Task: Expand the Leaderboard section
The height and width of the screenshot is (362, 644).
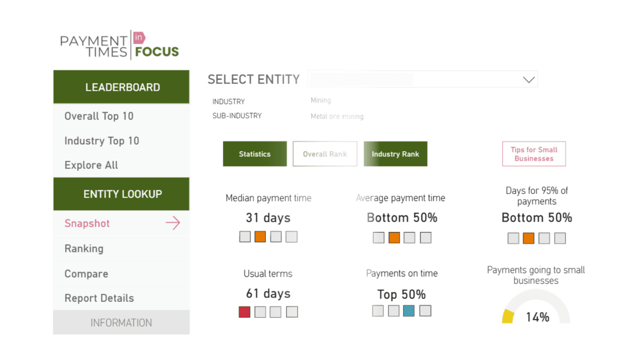Action: 122,87
